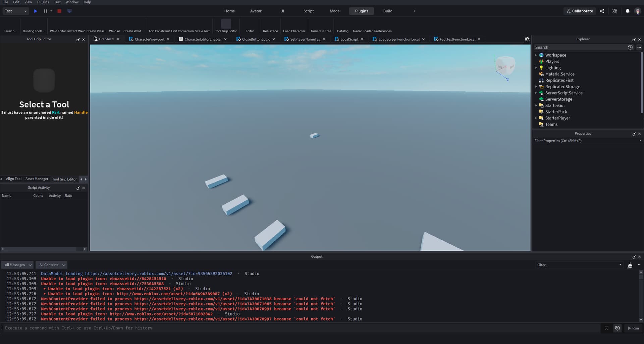Switch to the Script ribbon tab

point(309,11)
